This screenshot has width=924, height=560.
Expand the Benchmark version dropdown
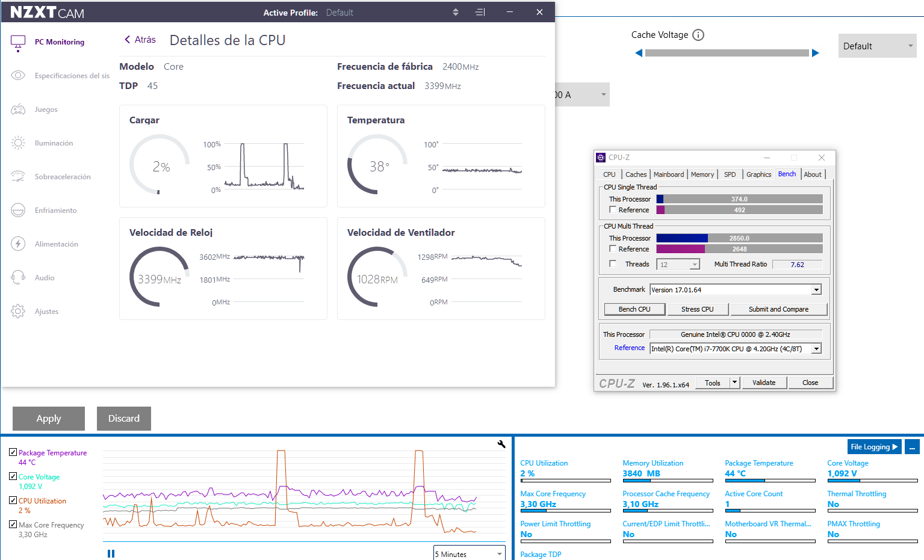[x=816, y=290]
